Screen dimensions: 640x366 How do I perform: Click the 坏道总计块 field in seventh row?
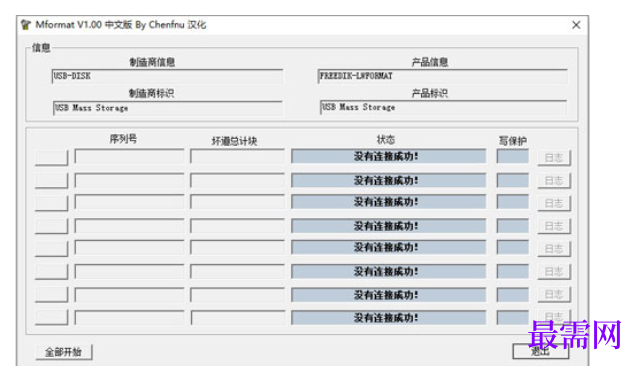[238, 295]
